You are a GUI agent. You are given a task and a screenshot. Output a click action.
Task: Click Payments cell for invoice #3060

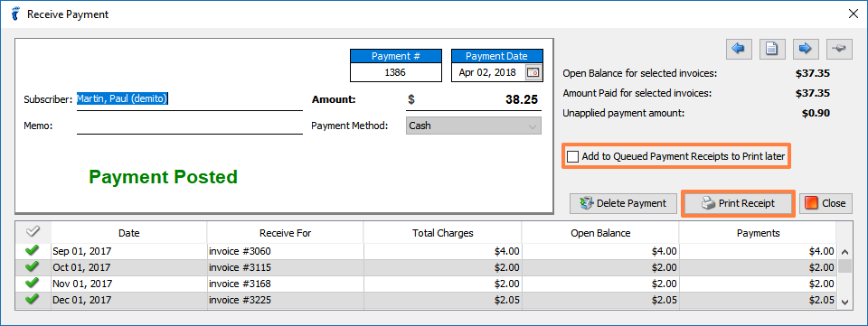(x=758, y=251)
